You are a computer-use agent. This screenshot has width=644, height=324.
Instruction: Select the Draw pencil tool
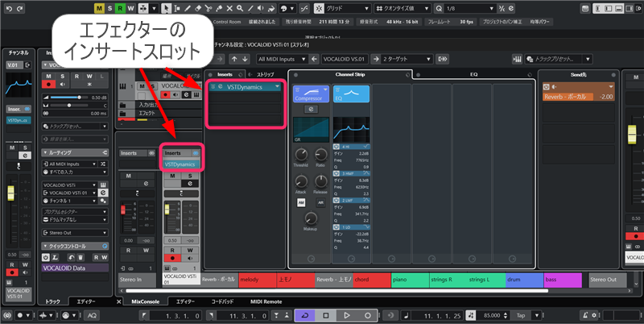188,8
